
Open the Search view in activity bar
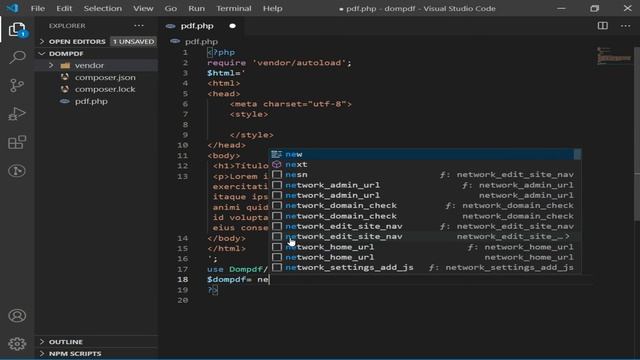point(17,57)
